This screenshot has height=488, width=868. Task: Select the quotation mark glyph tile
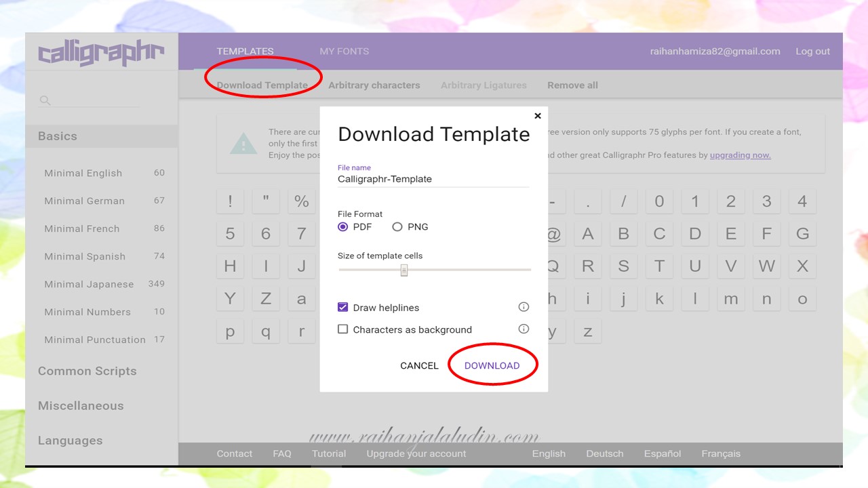[266, 201]
